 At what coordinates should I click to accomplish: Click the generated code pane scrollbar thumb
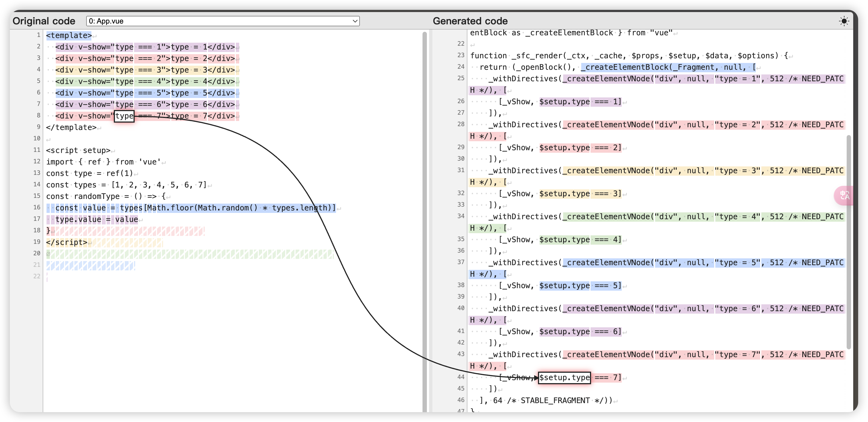[849, 242]
